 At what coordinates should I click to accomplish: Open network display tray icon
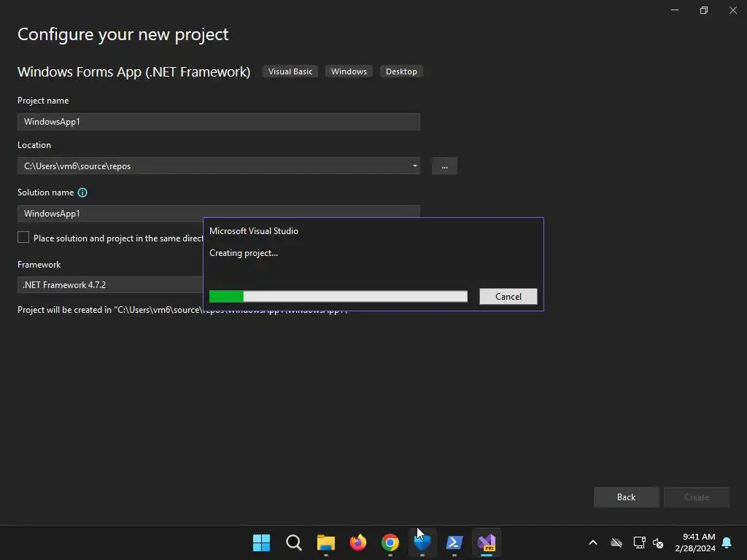[x=639, y=542]
